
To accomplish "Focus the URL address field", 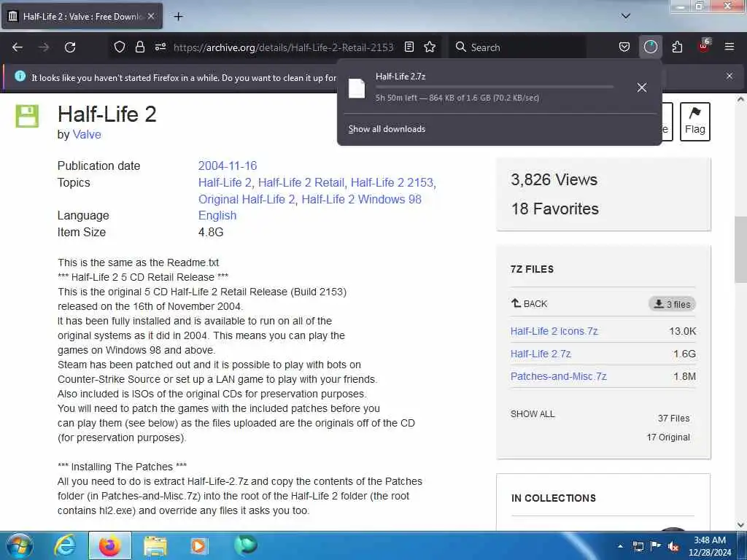I will coord(284,47).
